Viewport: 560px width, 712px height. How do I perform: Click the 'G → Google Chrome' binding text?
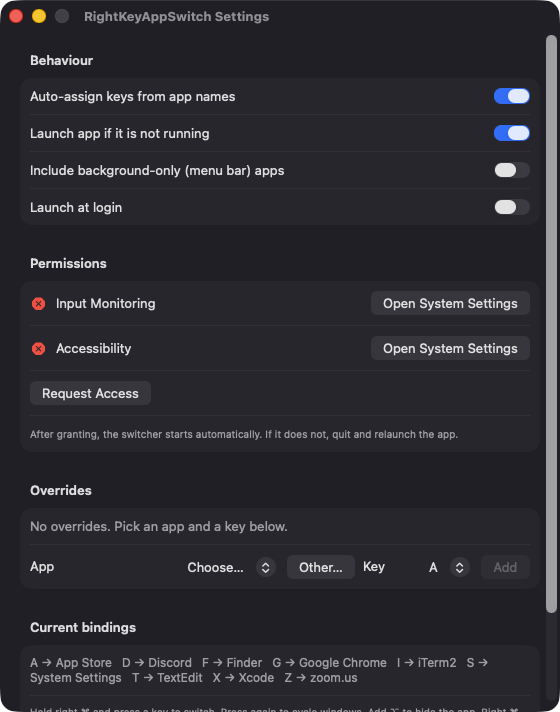[329, 663]
